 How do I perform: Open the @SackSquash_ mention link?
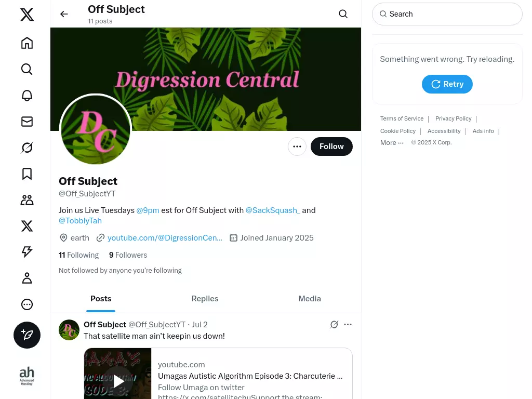pyautogui.click(x=272, y=210)
